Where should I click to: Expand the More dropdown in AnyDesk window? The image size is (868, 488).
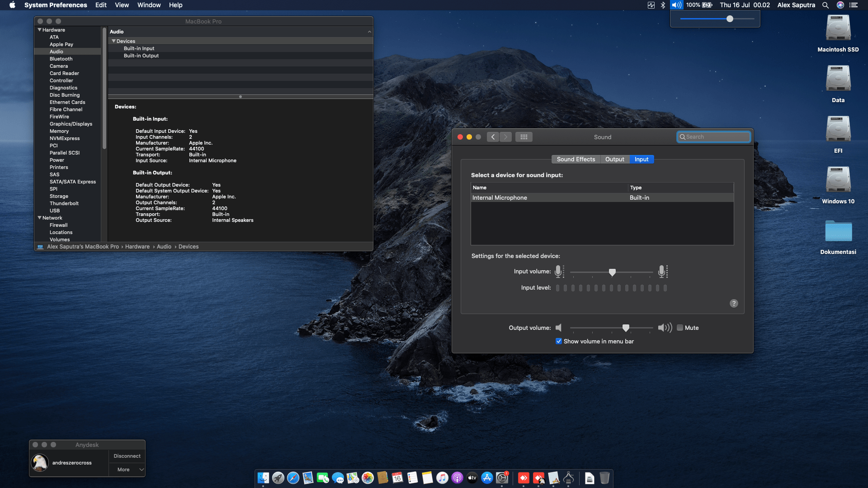pyautogui.click(x=127, y=469)
